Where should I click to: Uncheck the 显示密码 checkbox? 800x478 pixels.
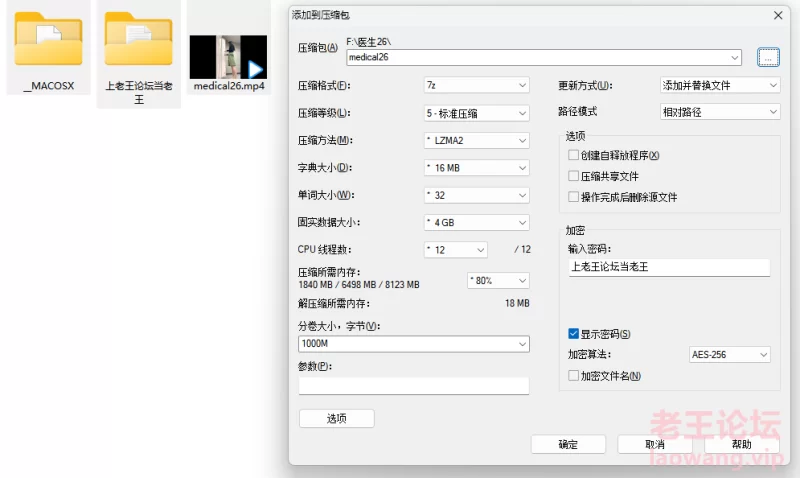point(573,334)
